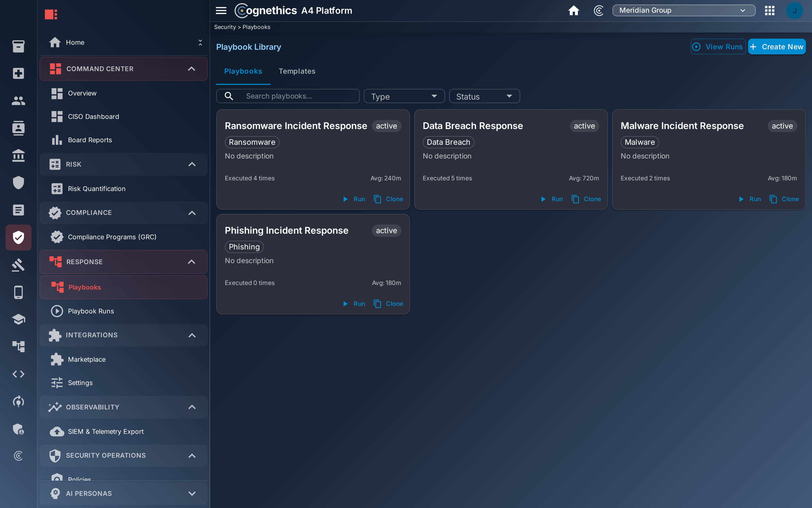Run the Ransomware Incident Response playbook
The image size is (812, 508).
pyautogui.click(x=354, y=199)
